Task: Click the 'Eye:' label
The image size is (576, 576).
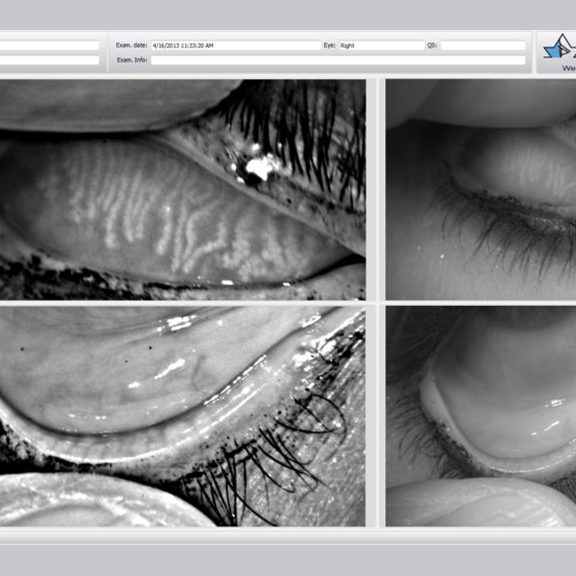Action: 330,45
